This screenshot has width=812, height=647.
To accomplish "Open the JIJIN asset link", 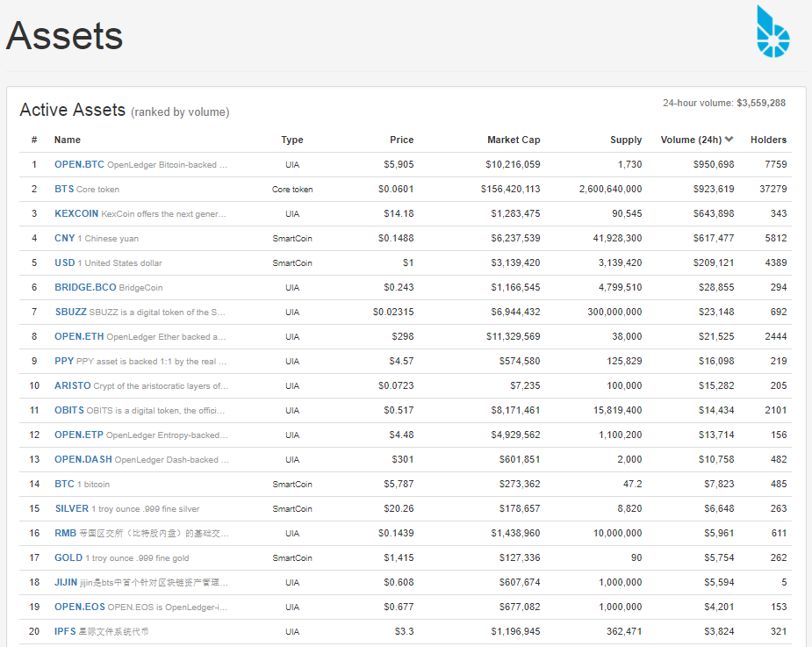I will 66,583.
